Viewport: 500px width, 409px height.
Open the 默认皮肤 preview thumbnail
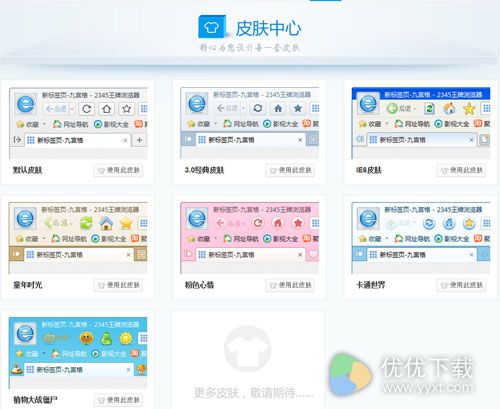coord(78,123)
